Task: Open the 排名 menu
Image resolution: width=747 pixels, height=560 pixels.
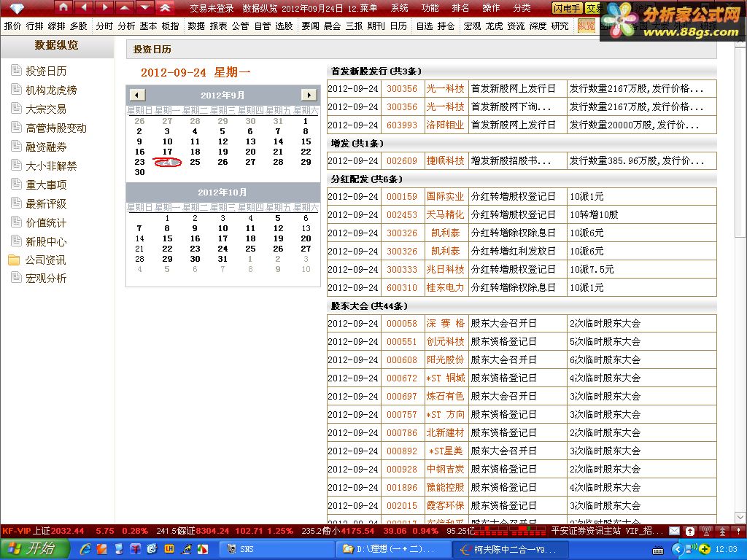Action: 460,8
